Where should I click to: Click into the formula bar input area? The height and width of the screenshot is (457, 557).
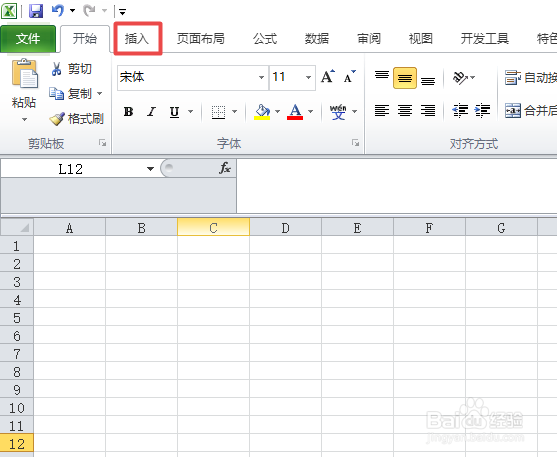click(396, 186)
